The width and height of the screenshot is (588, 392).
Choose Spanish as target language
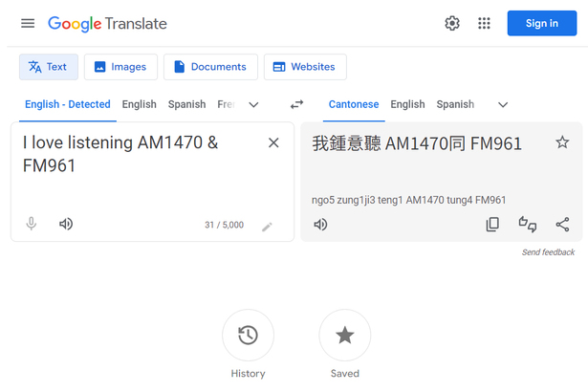coord(455,104)
